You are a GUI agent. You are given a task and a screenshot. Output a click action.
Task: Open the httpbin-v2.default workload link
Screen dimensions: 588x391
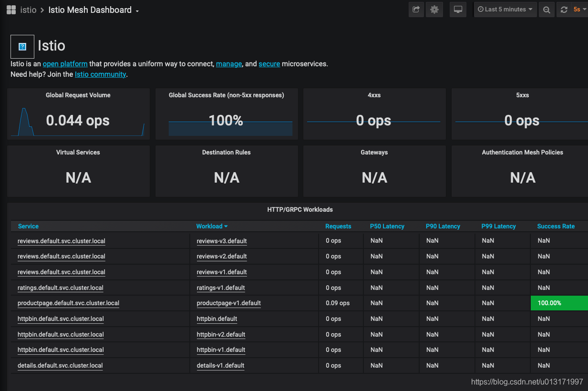tap(221, 335)
